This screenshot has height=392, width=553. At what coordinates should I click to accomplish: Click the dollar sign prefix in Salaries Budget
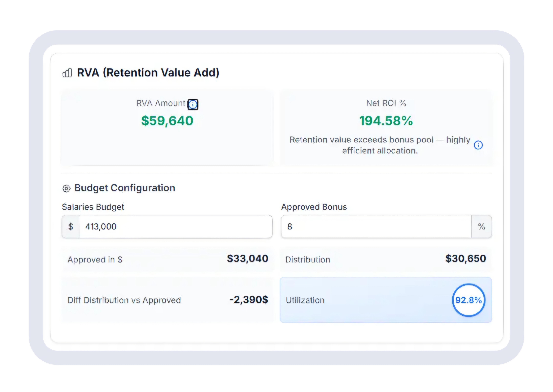[x=71, y=226]
